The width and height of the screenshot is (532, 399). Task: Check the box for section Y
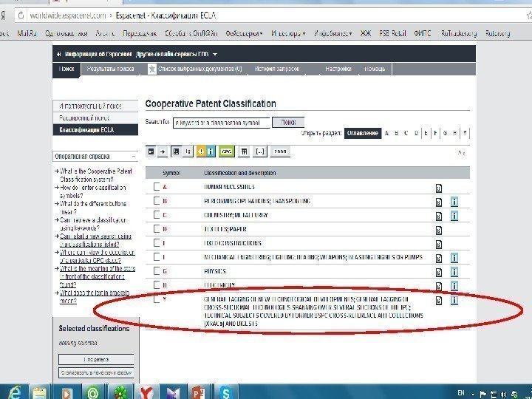tap(157, 299)
